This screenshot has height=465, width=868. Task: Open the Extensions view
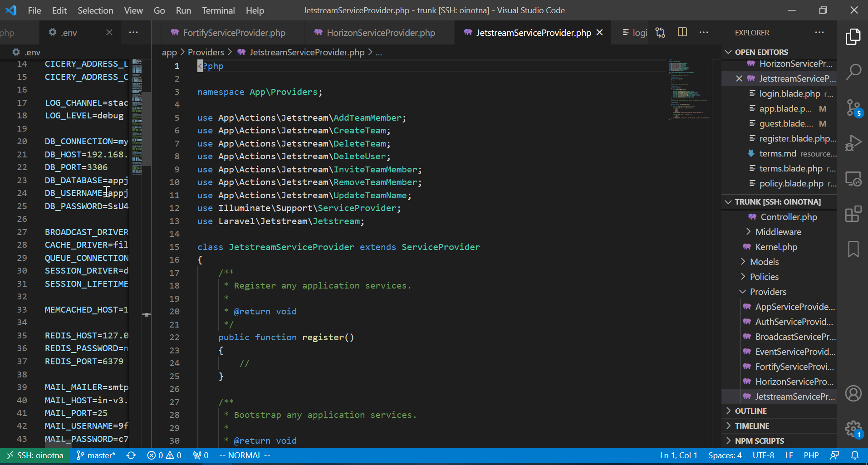[x=853, y=214]
